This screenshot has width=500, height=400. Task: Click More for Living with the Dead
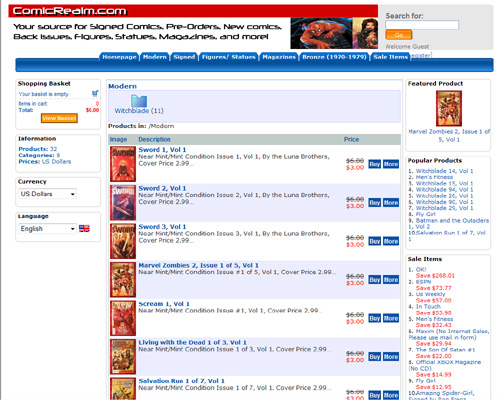point(391,357)
